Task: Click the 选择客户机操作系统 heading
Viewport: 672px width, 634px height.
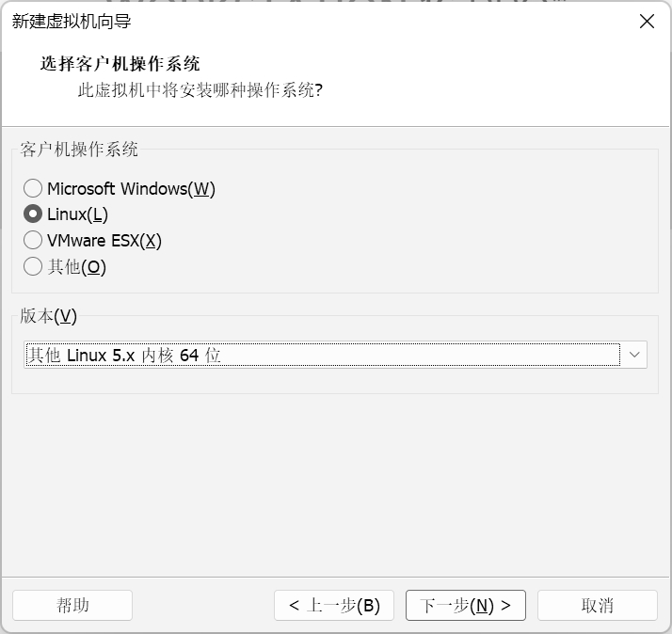Action: click(120, 64)
